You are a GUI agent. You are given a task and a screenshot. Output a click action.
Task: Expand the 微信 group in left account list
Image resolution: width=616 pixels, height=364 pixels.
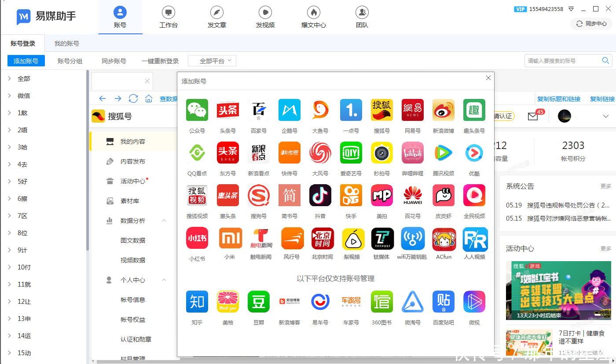tap(23, 95)
